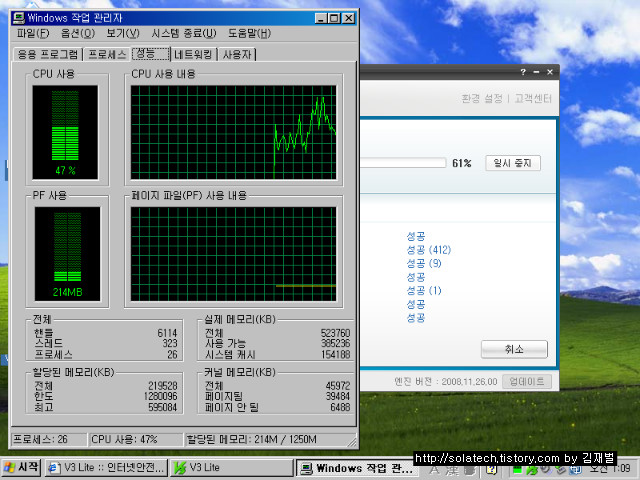Screen dimensions: 640x480
Task: Click the CPU 사용 meter showing 47 %
Action: (x=65, y=132)
